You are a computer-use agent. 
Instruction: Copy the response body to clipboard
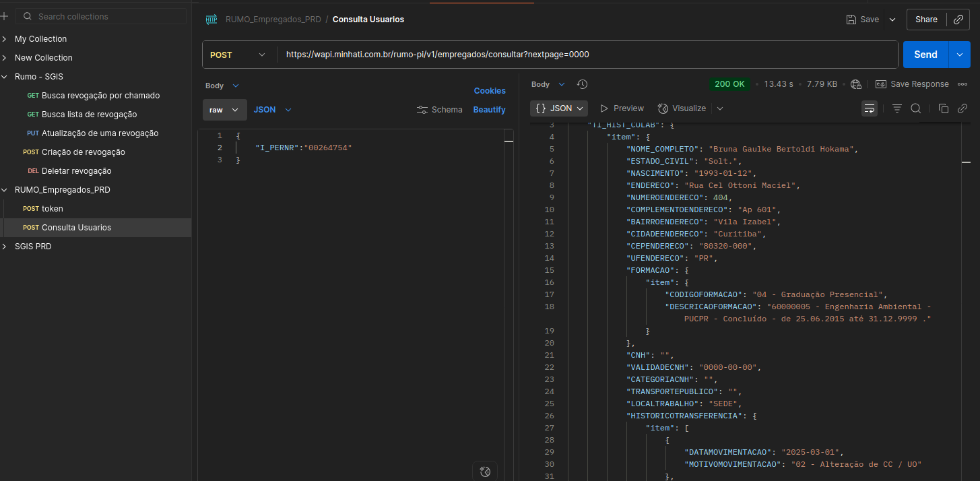pos(943,108)
